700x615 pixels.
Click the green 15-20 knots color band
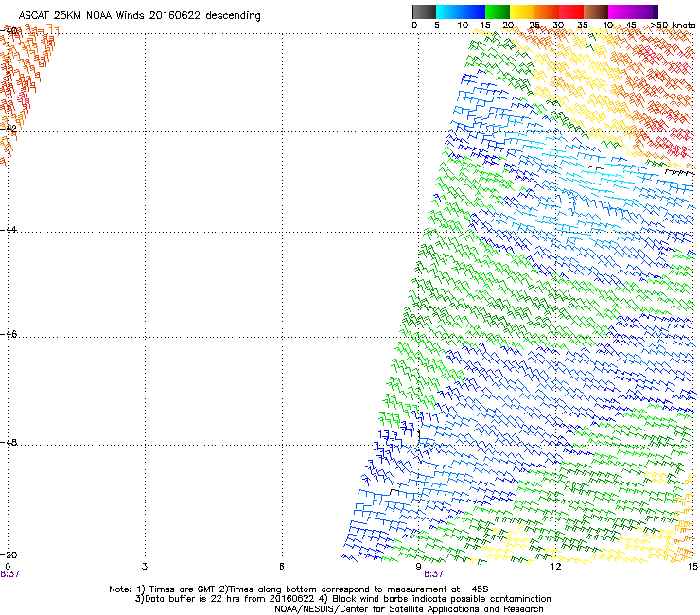pyautogui.click(x=498, y=11)
